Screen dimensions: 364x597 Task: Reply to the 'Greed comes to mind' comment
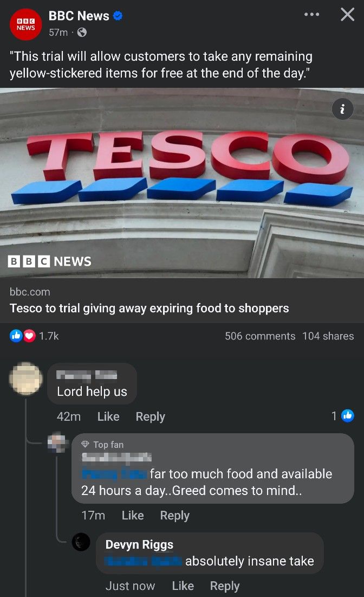click(174, 516)
